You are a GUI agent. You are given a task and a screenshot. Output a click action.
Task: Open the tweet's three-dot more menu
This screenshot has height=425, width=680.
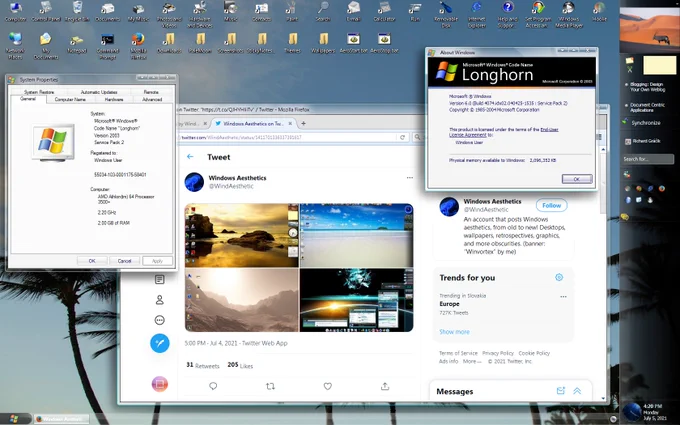point(410,178)
